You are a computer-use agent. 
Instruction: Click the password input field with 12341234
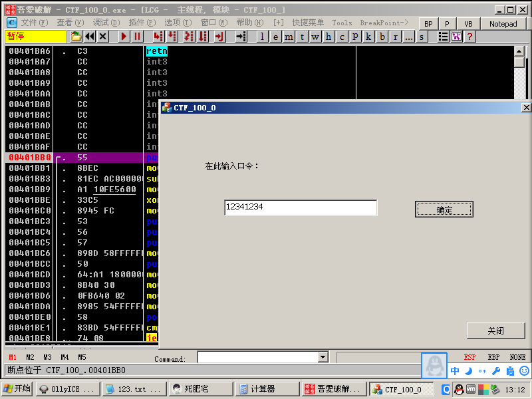click(300, 207)
